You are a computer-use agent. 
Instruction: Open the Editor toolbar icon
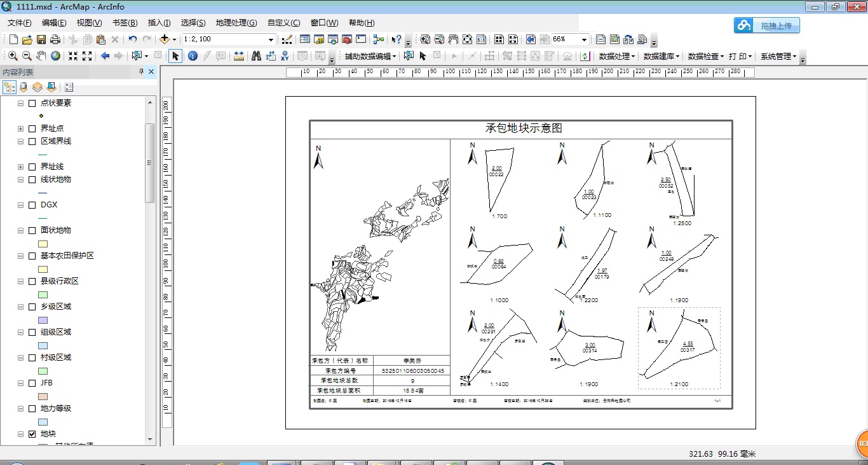pos(287,39)
